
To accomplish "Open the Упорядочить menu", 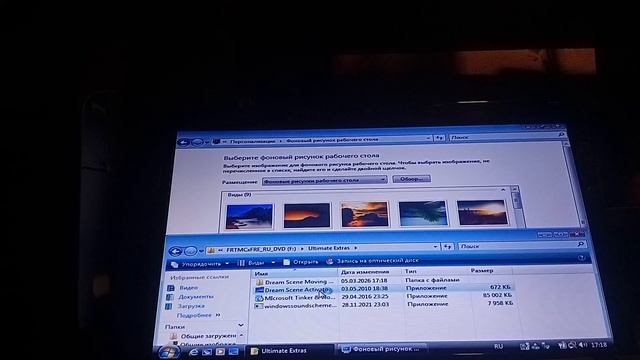I will click(x=200, y=264).
